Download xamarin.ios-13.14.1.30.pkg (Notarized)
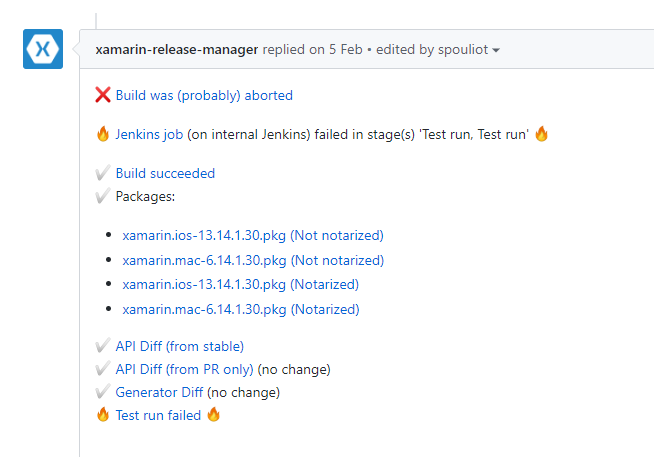 pyautogui.click(x=240, y=285)
